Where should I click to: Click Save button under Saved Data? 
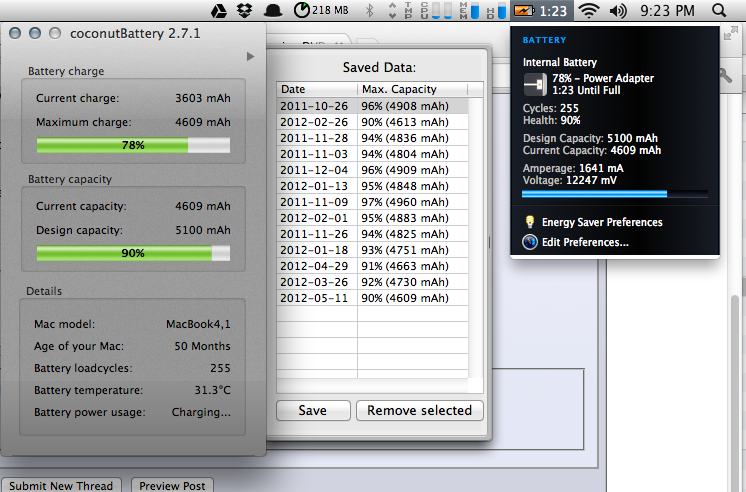click(313, 410)
